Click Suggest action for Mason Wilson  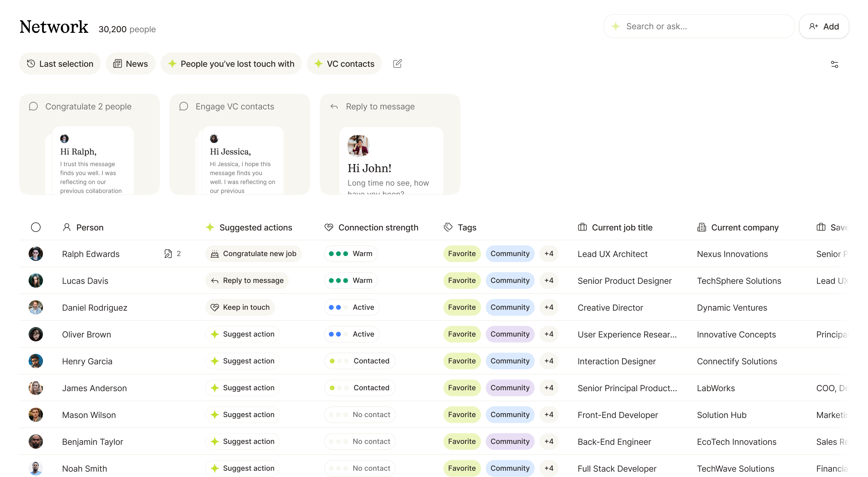pyautogui.click(x=242, y=415)
